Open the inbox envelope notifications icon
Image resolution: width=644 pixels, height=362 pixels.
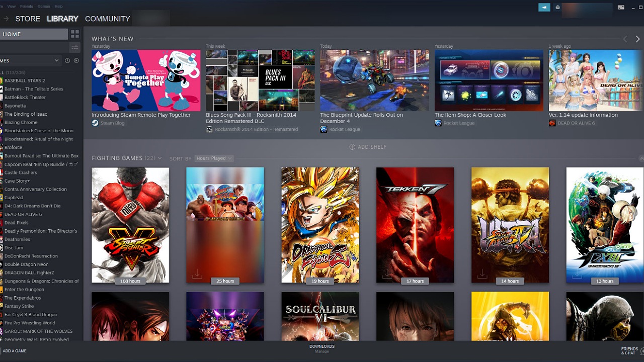(x=557, y=7)
